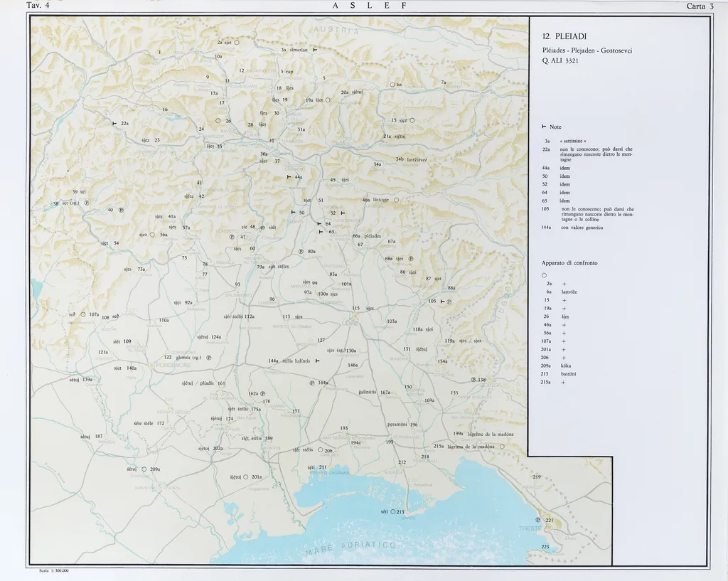
Task: Click the circle marker beside 209a sétuj
Action: click(144, 469)
